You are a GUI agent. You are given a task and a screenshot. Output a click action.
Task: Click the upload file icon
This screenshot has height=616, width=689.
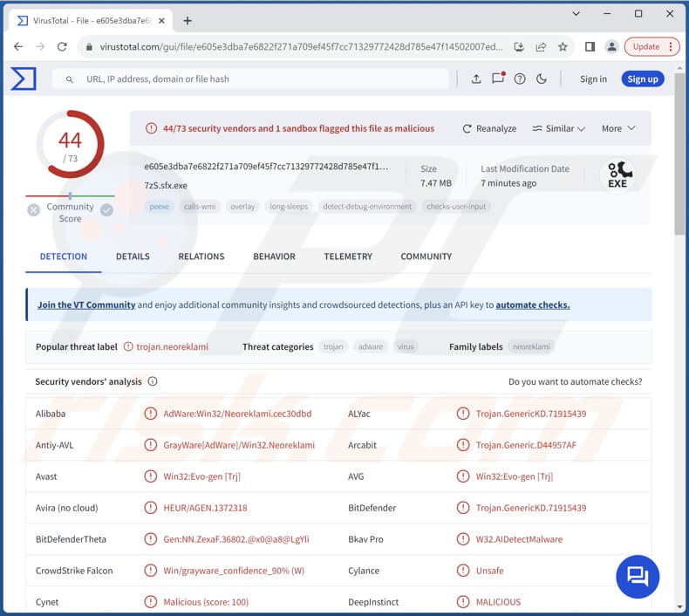tap(476, 79)
